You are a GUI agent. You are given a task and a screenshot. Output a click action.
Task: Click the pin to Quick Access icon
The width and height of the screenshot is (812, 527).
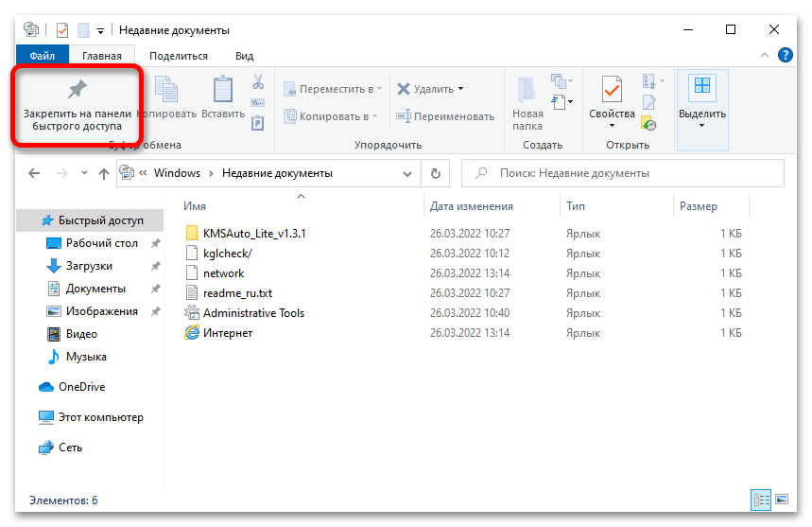click(x=77, y=90)
